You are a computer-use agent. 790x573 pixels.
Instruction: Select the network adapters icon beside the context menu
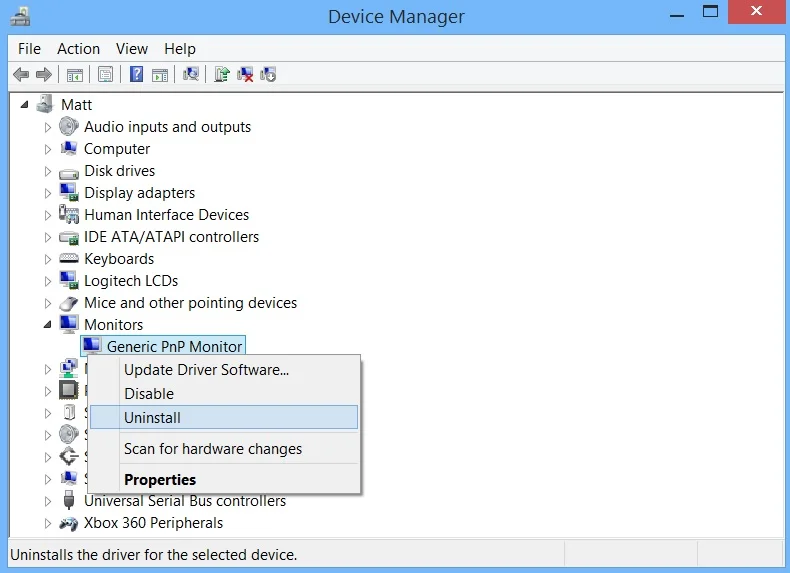tap(69, 368)
